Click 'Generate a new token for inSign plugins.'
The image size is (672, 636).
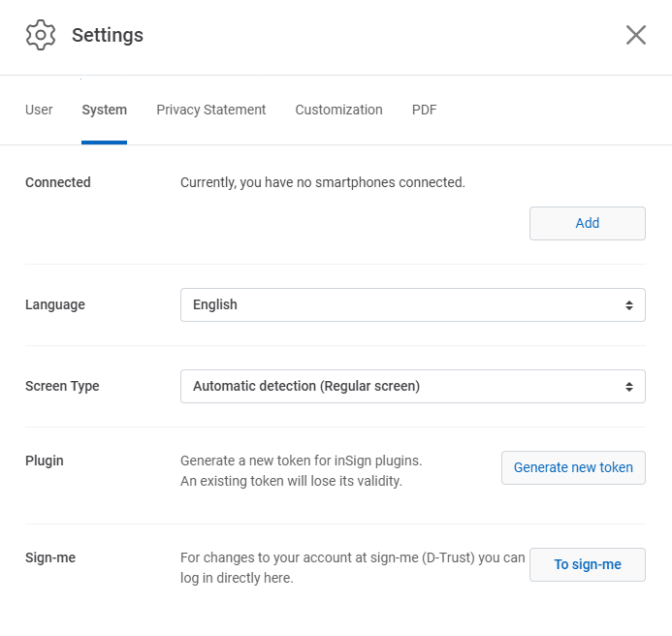(x=301, y=461)
